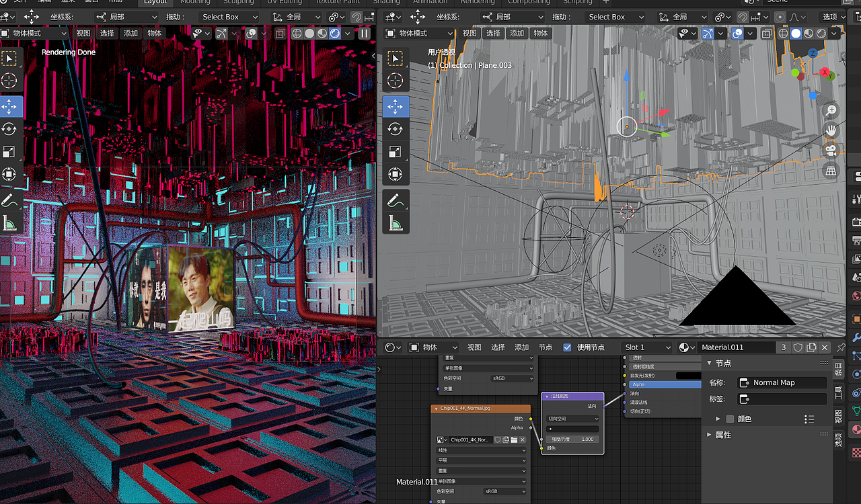Create a new copy of Material.011
This screenshot has width=861, height=504.
pyautogui.click(x=812, y=347)
